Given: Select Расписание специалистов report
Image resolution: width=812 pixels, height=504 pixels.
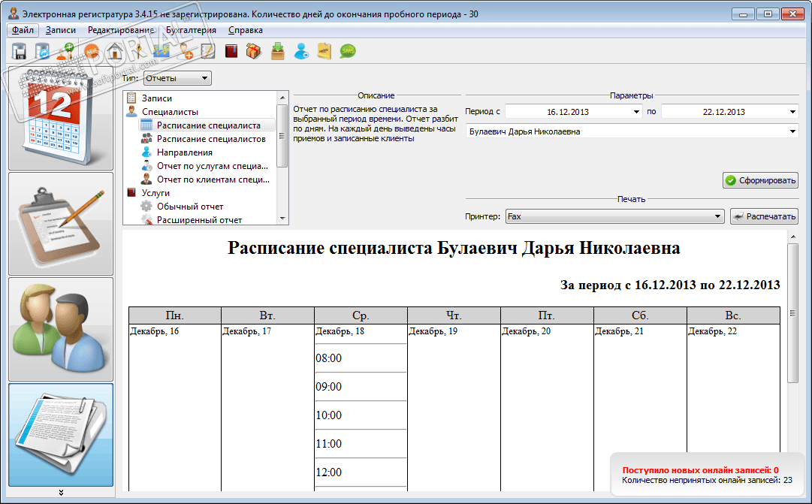Looking at the screenshot, I should click(211, 139).
